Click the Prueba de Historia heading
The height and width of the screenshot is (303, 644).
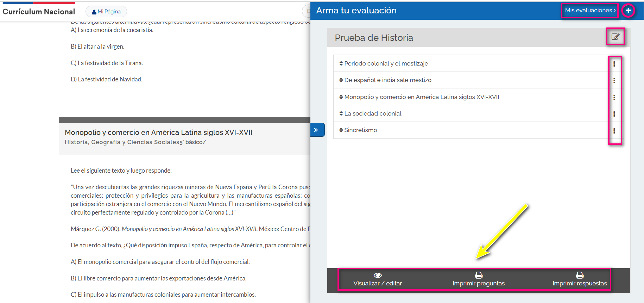pos(374,38)
